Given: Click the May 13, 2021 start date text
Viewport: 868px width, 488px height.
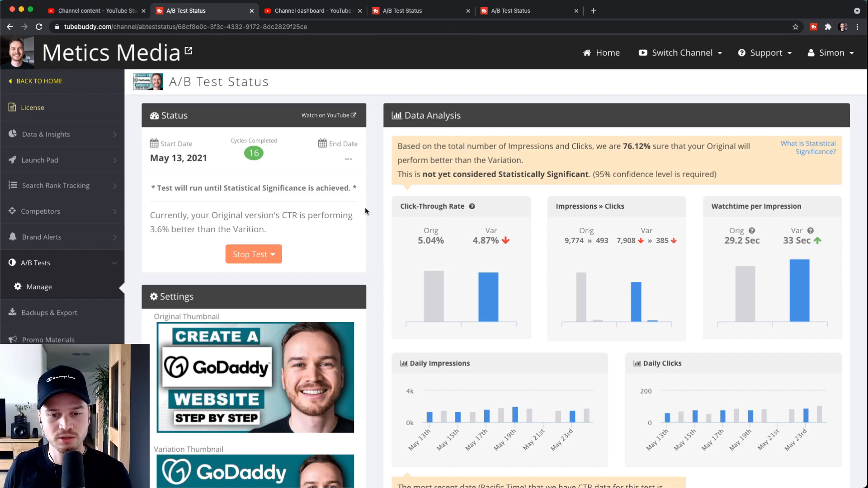Looking at the screenshot, I should click(x=179, y=158).
